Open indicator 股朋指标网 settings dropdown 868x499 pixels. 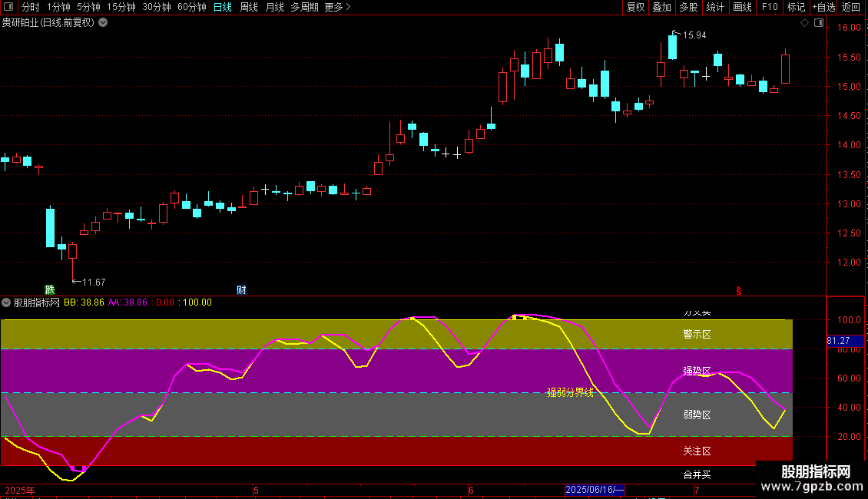point(6,302)
